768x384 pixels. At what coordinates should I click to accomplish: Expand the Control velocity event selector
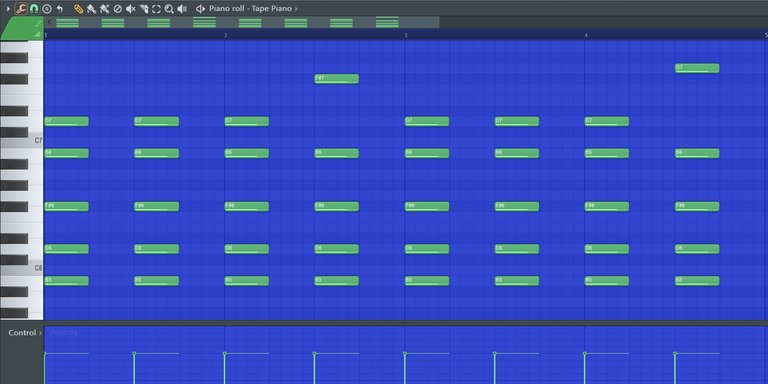tap(25, 333)
